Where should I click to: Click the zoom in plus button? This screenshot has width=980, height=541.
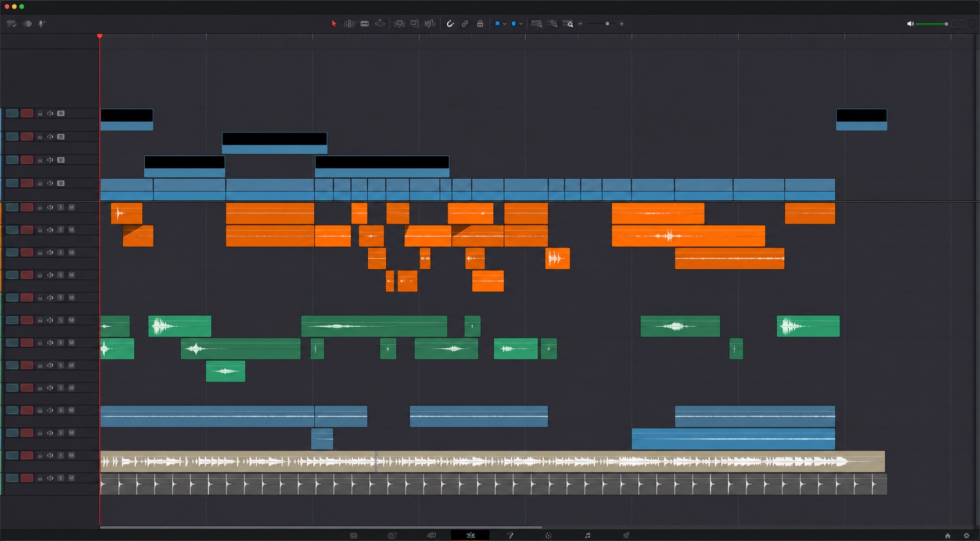click(622, 24)
